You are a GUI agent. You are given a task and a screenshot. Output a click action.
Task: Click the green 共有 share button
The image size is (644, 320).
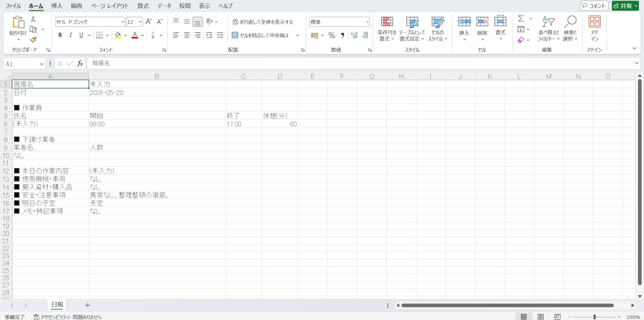[x=626, y=6]
